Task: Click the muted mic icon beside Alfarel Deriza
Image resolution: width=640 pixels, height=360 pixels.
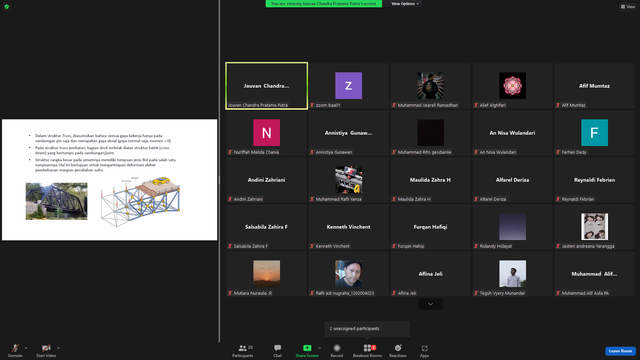Action: coord(476,199)
